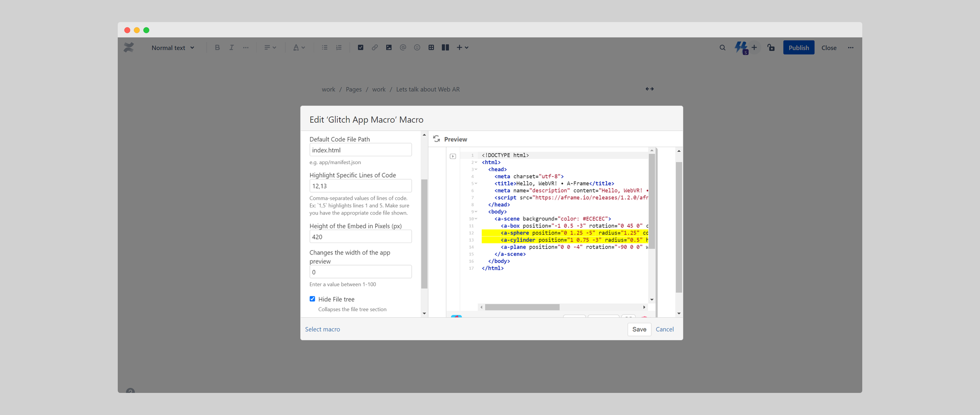Click the macOS yellow minimize button
980x415 pixels.
coord(137,30)
